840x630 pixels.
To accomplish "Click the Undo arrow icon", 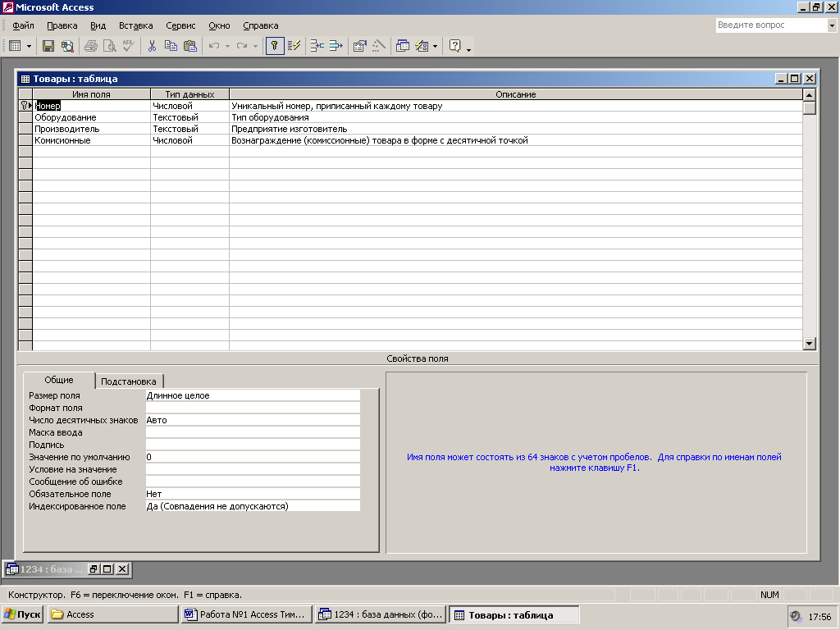I will point(214,46).
